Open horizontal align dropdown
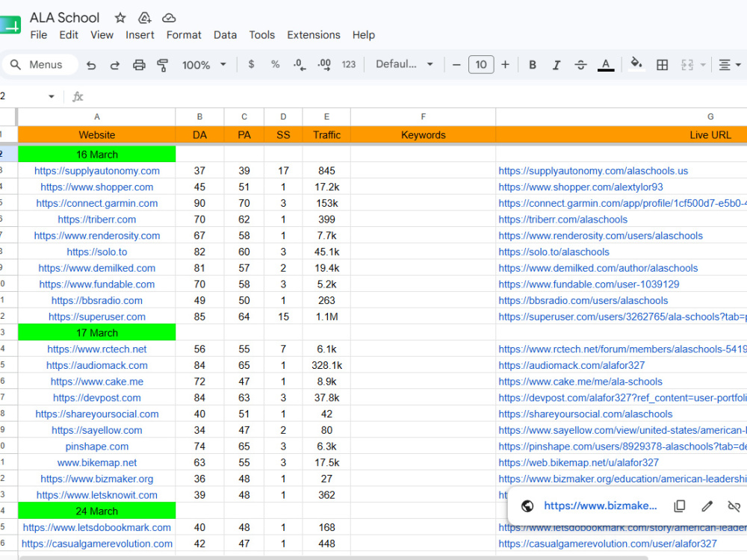 pos(729,65)
